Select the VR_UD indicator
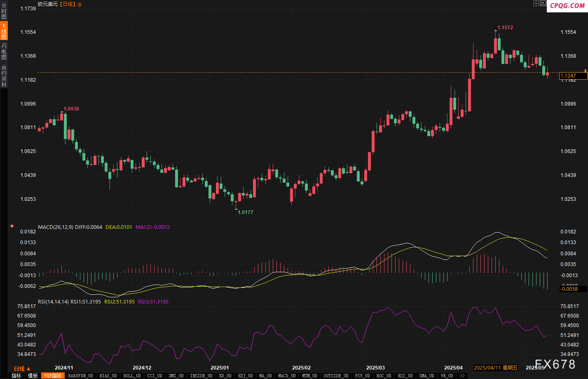The image size is (588, 379). pos(447,376)
